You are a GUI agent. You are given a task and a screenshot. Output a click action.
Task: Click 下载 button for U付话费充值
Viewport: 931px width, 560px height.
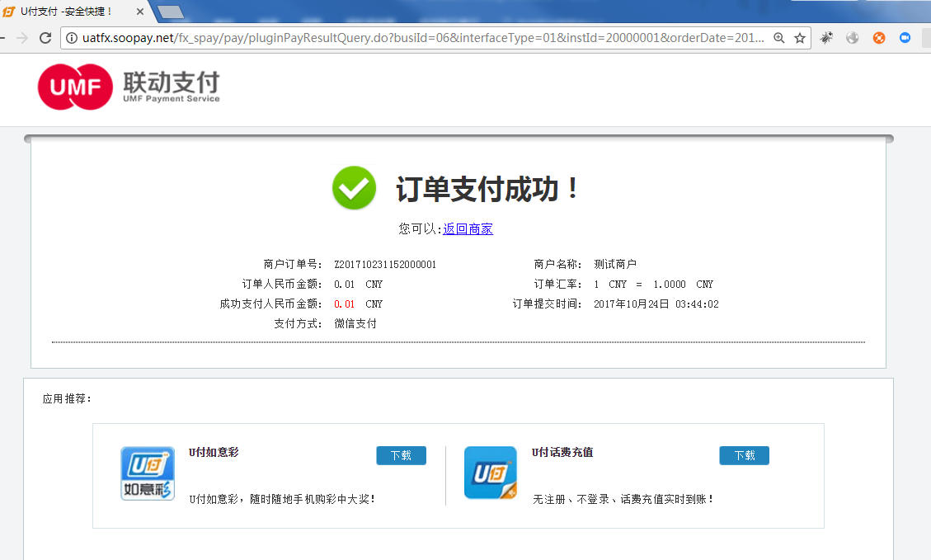[744, 454]
